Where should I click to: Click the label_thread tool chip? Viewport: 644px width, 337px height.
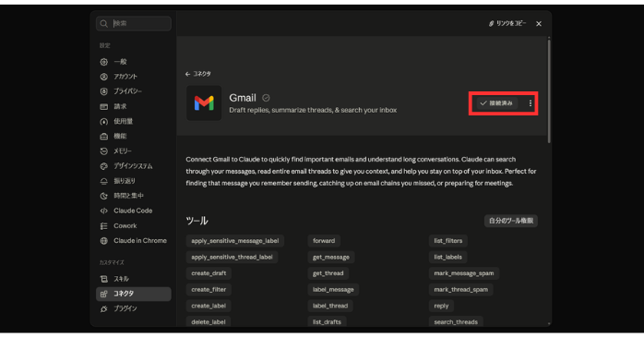[330, 306]
